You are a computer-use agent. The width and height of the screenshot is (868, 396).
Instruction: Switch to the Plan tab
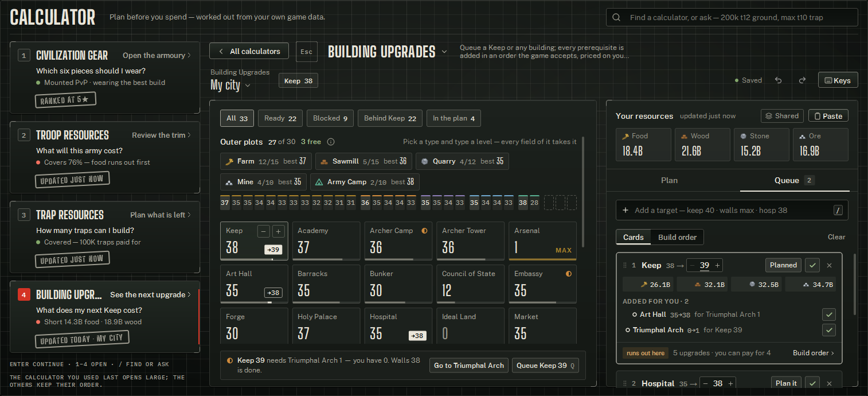click(669, 180)
